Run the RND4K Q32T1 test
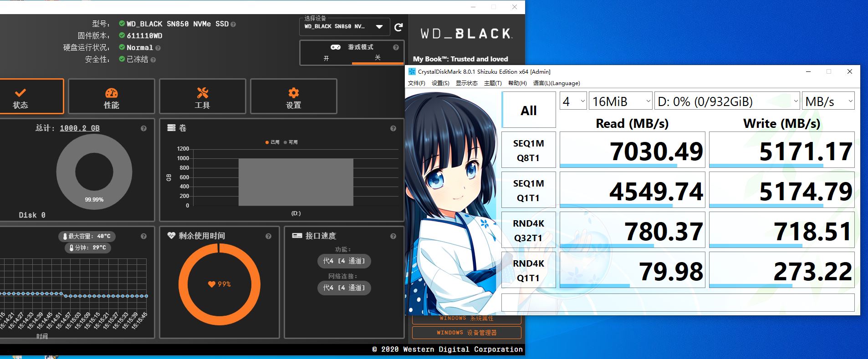 pos(528,230)
